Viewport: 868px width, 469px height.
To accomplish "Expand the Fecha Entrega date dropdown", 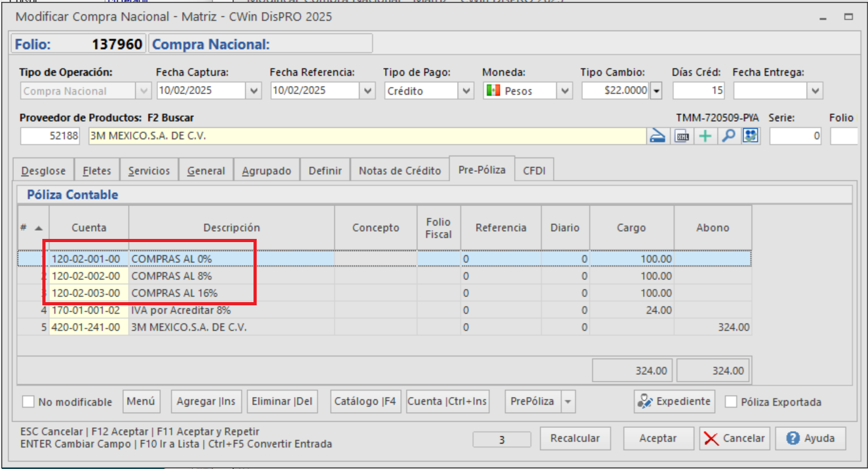I will 816,90.
